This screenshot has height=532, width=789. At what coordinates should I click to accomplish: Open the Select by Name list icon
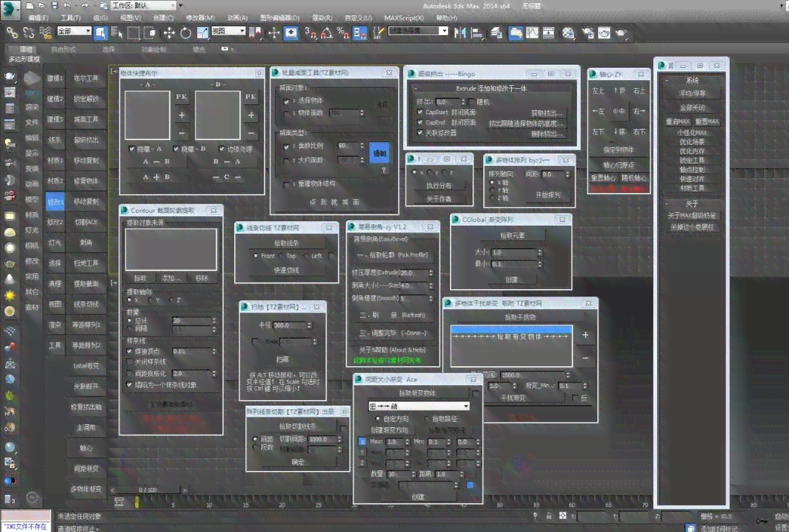[117, 32]
